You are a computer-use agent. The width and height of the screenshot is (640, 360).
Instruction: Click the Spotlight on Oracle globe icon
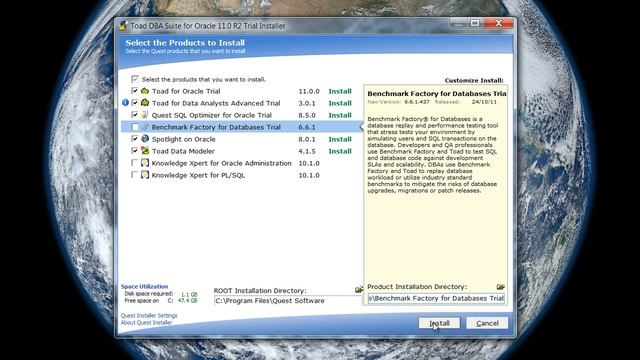pos(145,139)
